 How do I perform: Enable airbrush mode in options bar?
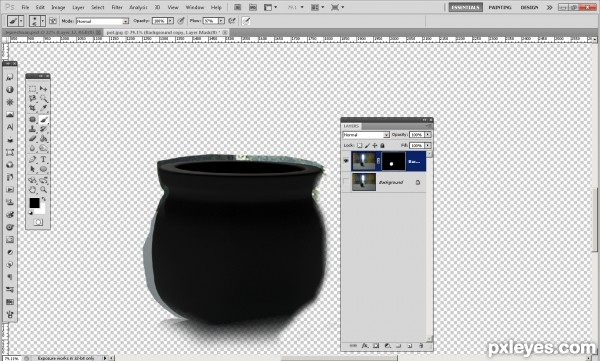point(232,21)
